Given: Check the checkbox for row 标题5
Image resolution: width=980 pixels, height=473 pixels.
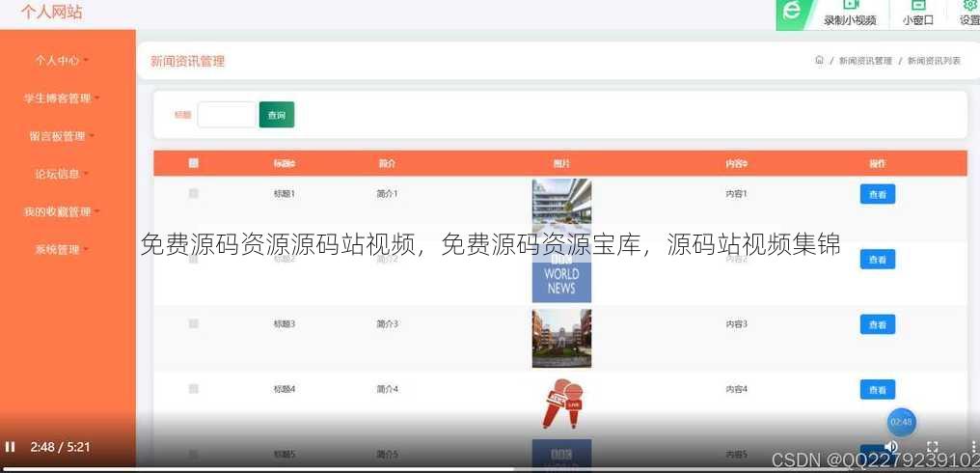Looking at the screenshot, I should 194,454.
